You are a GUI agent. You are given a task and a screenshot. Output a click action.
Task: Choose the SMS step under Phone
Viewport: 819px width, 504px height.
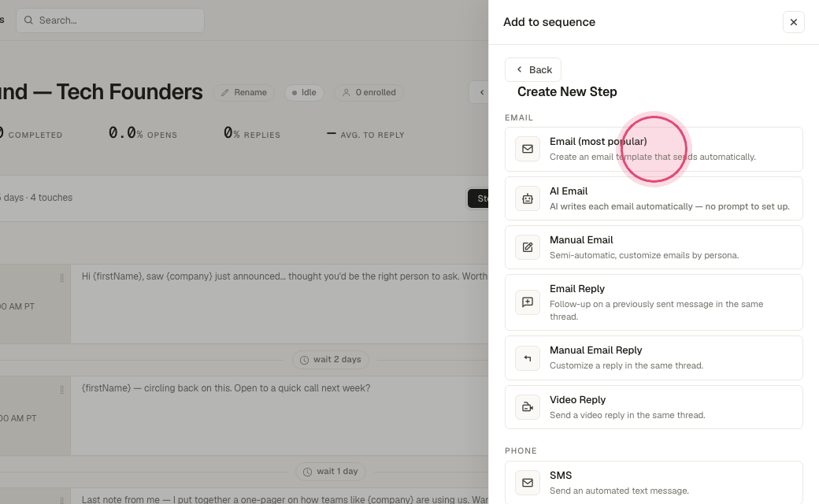(654, 483)
